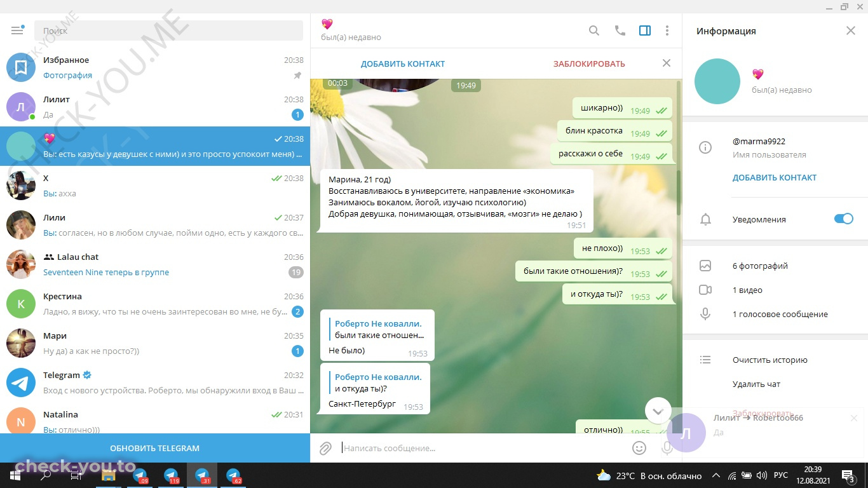Open Task View on the taskbar

pyautogui.click(x=76, y=475)
